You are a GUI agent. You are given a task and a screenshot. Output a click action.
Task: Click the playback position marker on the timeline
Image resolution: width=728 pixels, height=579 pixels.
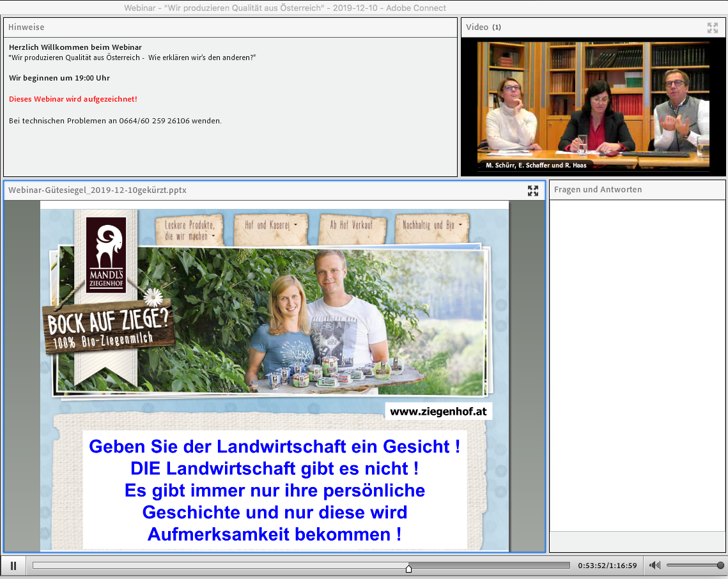(408, 567)
